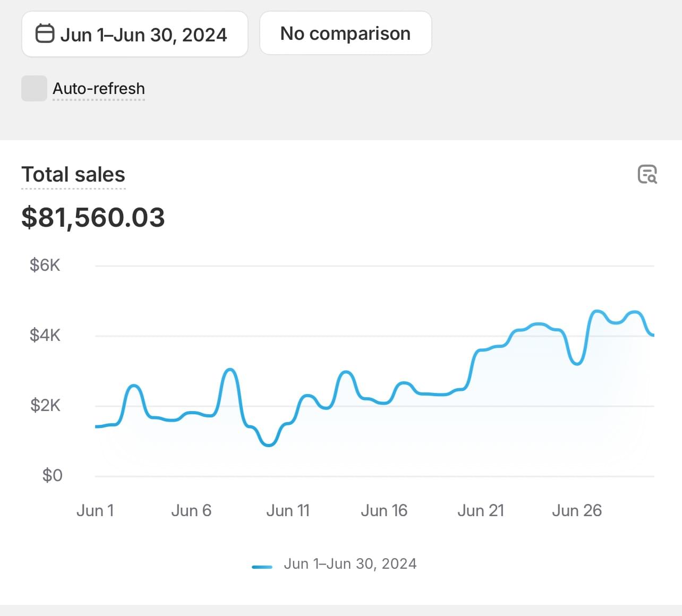Click the Jun 6 x-axis label
Screen dimensions: 682x616
(x=191, y=511)
